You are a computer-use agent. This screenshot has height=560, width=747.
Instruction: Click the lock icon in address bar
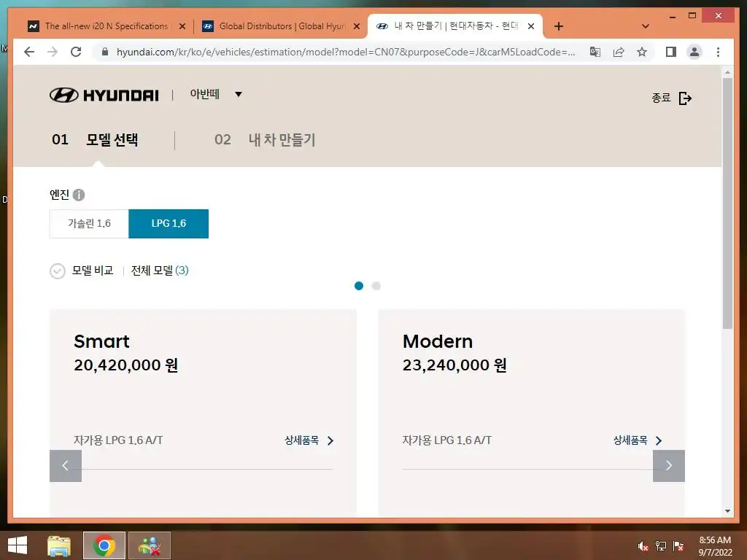[105, 52]
